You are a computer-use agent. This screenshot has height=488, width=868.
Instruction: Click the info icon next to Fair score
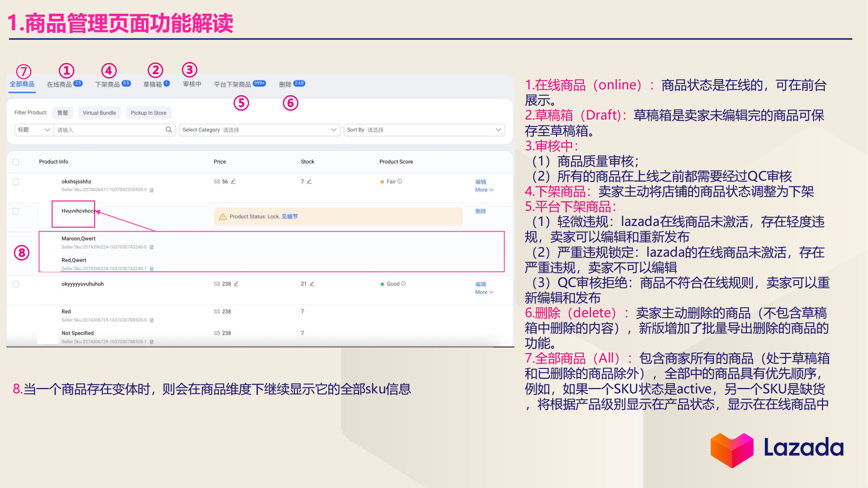click(x=400, y=182)
